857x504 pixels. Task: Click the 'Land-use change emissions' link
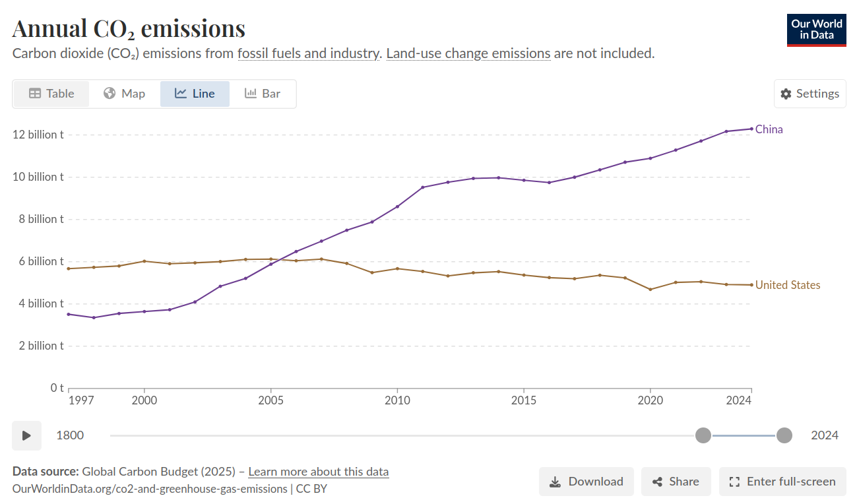coord(468,53)
